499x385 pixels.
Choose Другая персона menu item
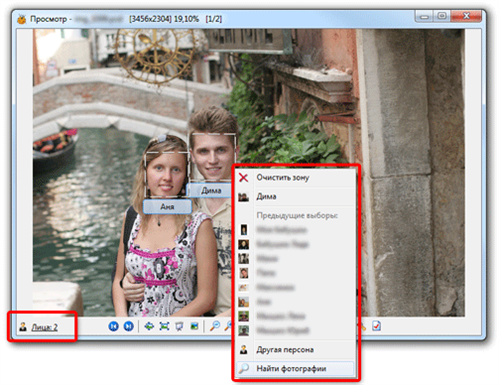pyautogui.click(x=295, y=350)
